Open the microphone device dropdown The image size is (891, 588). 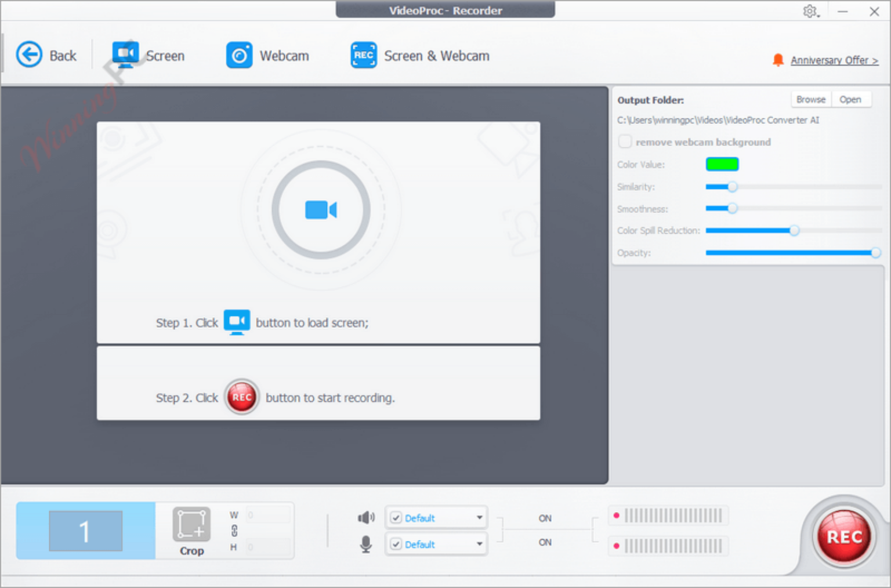pos(479,544)
